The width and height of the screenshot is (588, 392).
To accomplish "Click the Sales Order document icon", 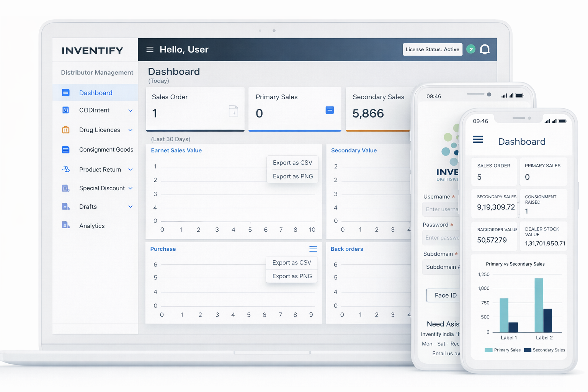I will [x=233, y=111].
